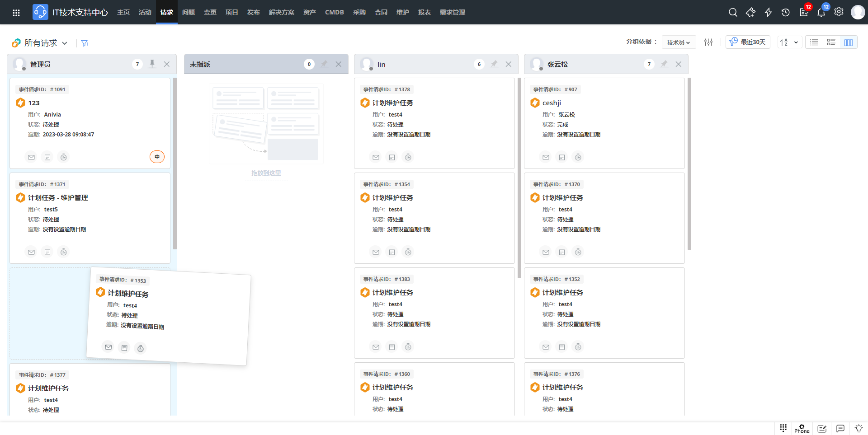Click add filter funnel icon
The height and width of the screenshot is (435, 868).
(85, 43)
